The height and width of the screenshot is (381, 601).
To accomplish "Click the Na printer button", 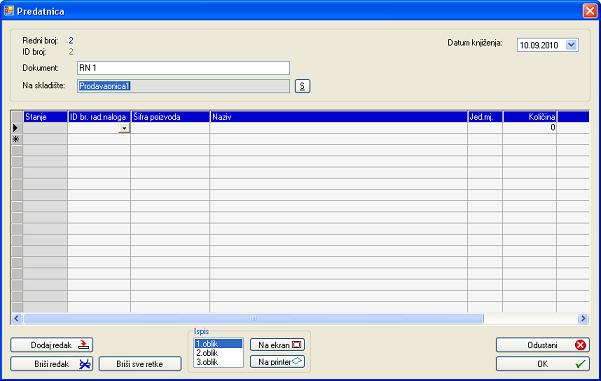I will tap(278, 361).
